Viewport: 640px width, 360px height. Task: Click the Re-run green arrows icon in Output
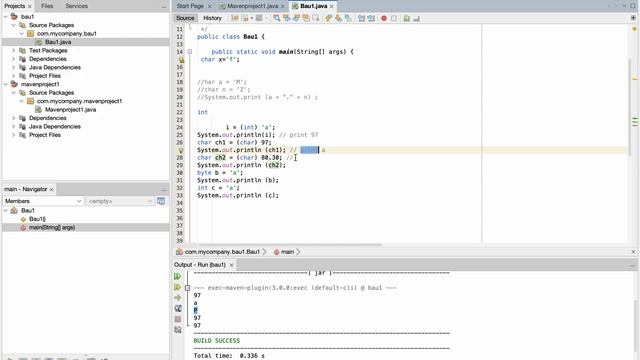tap(178, 276)
